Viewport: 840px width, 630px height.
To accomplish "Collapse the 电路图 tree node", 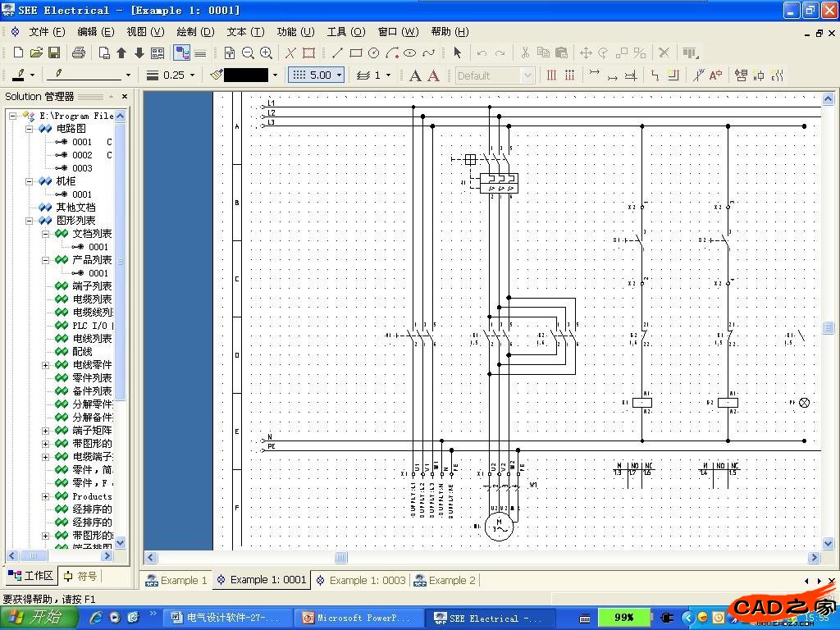I will click(x=30, y=129).
